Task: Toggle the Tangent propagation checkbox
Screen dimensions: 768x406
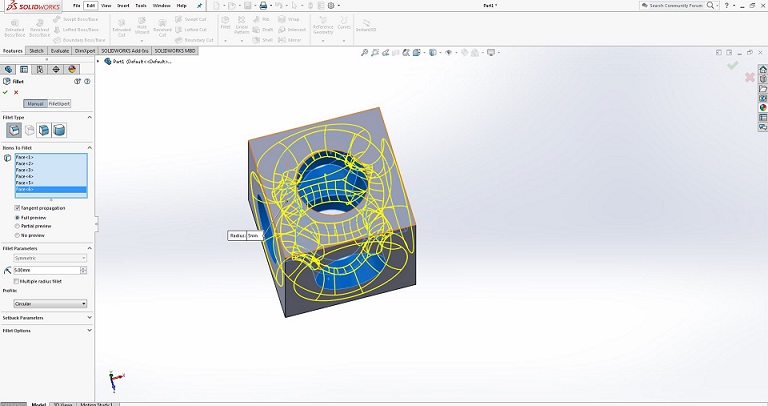Action: tap(17, 208)
